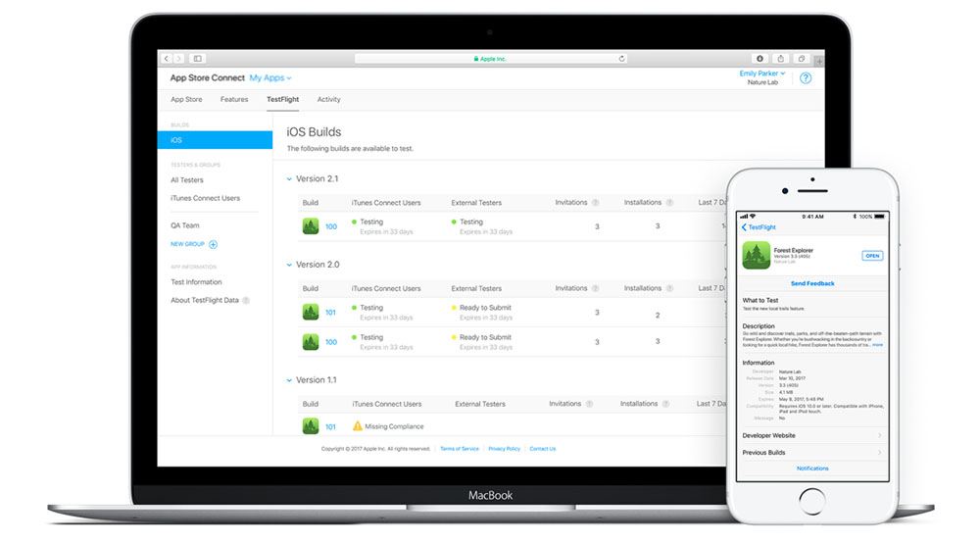Select iOS in the builds sidebar
The width and height of the screenshot is (980, 543).
click(x=215, y=140)
